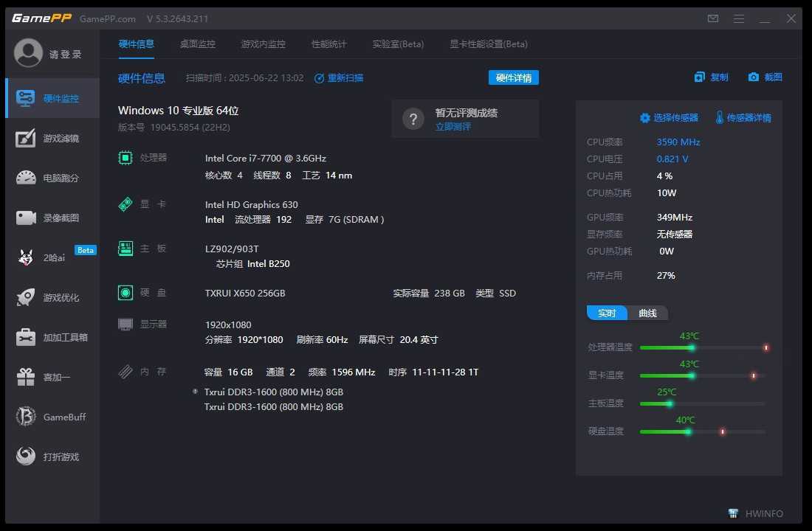Click GPU频率 value '349MHz'
This screenshot has width=812, height=531.
pos(674,218)
